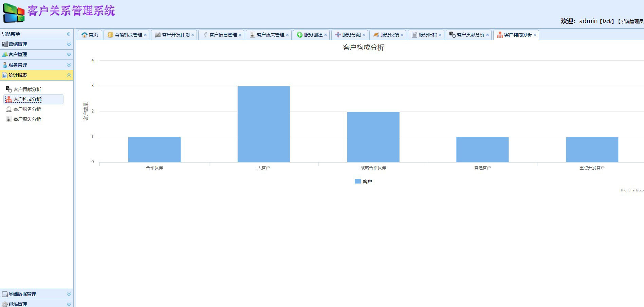
Task: Collapse the 统计报表 section
Action: tap(69, 75)
